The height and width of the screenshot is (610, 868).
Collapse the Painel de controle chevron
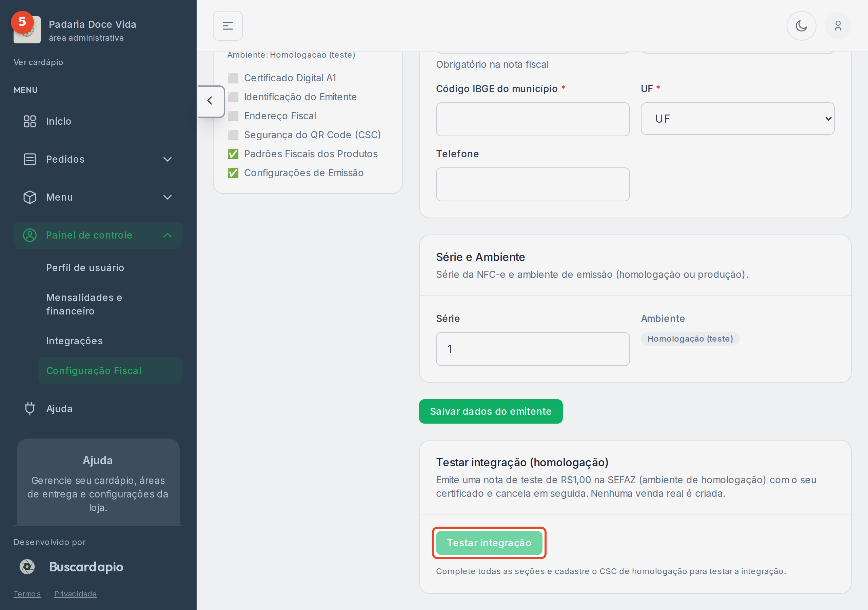(167, 235)
